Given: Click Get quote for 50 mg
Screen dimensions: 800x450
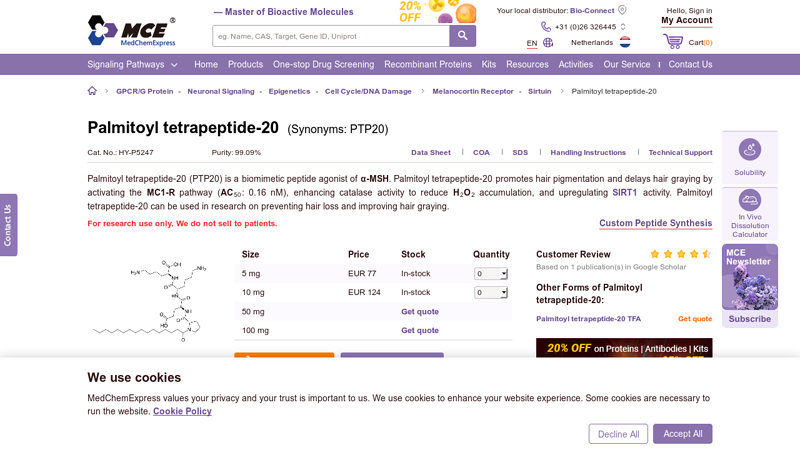Looking at the screenshot, I should coord(420,312).
